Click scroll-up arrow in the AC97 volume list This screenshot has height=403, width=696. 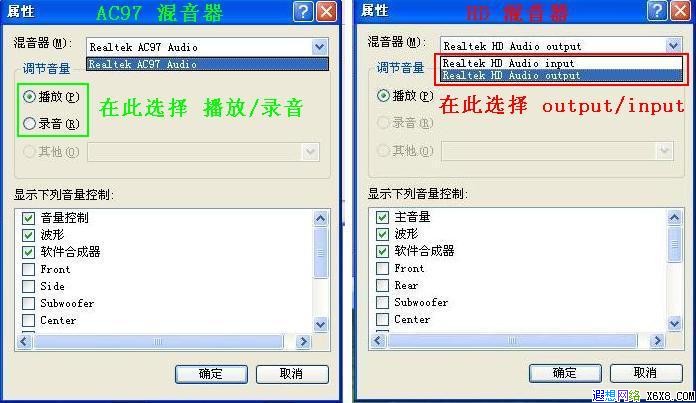pos(320,218)
